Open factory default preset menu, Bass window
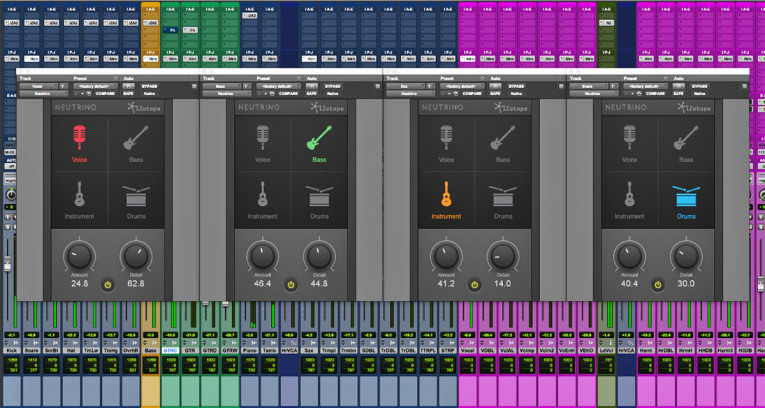Screen dimensions: 765x408 click(x=279, y=86)
